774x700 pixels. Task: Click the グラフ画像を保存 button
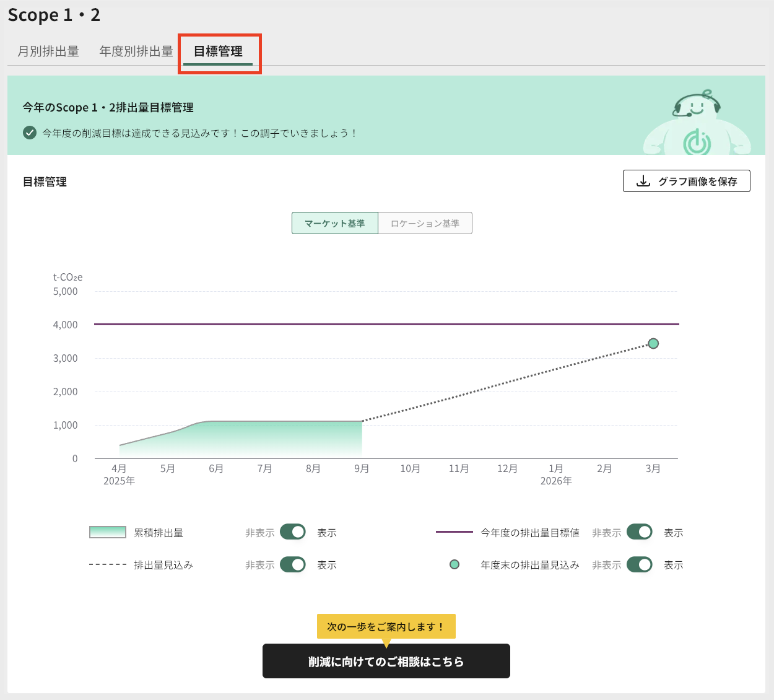686,181
